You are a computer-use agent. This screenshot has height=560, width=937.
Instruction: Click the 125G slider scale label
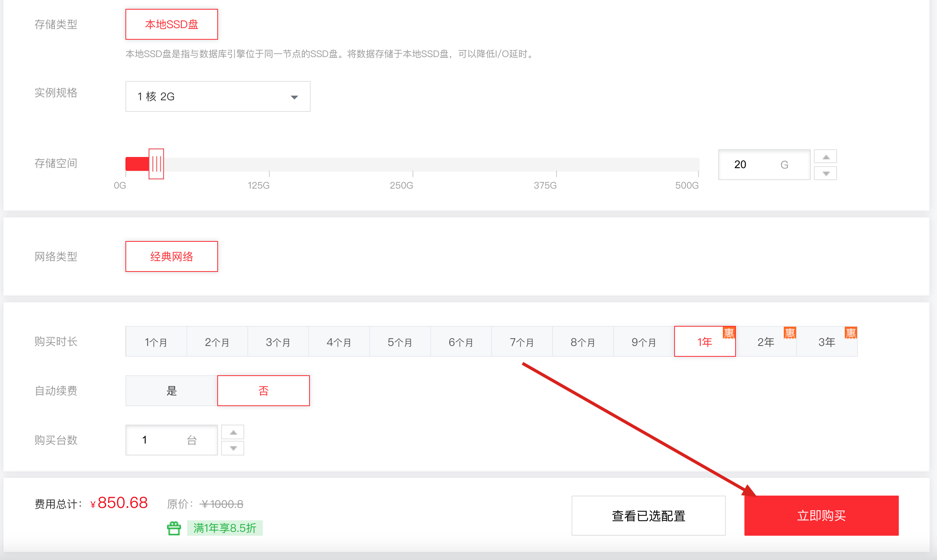[259, 186]
